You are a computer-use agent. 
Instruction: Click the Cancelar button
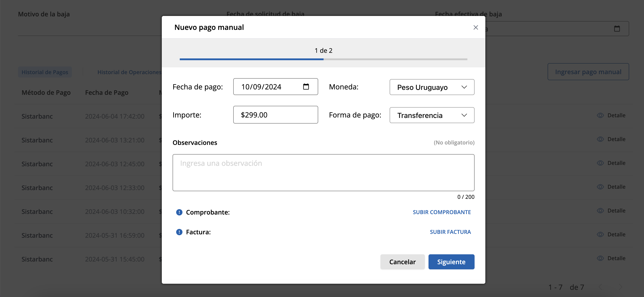click(x=402, y=262)
